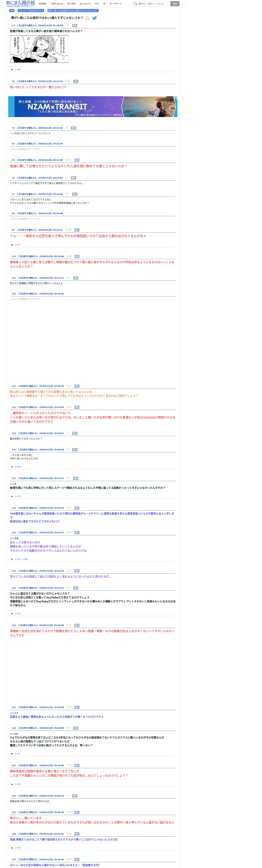Click the thread title breadcrumb link

[73, 10]
